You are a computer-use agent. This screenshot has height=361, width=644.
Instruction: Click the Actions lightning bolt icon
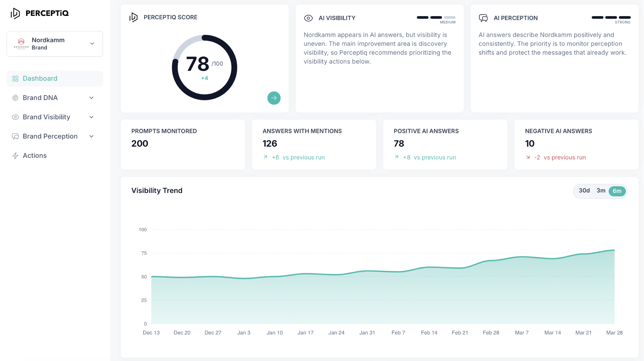point(15,156)
